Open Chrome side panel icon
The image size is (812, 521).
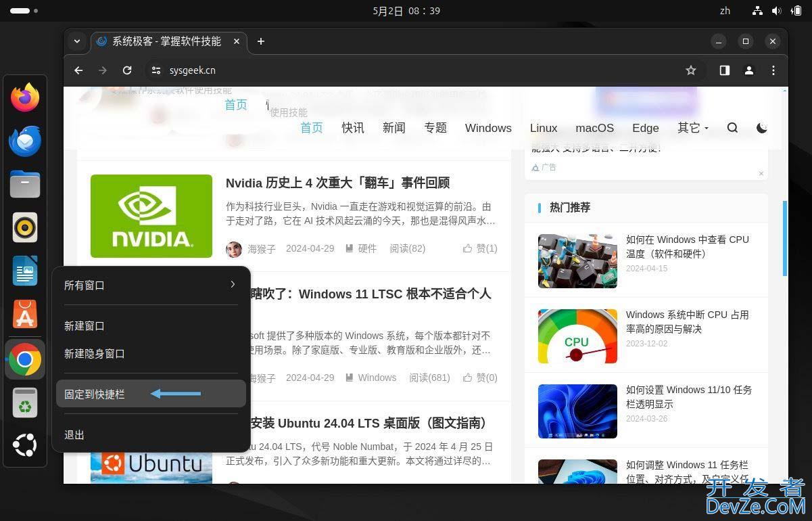[725, 70]
